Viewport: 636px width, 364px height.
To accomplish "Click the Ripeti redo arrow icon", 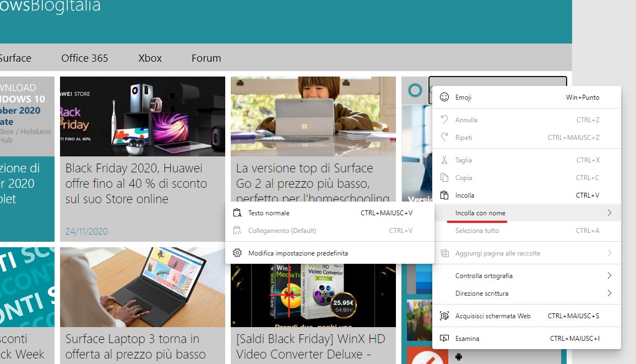I will click(444, 137).
